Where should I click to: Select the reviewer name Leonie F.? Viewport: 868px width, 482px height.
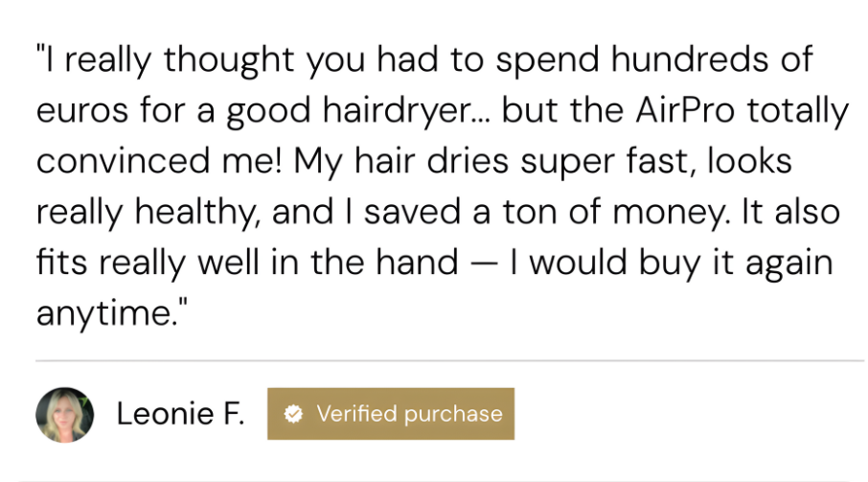pyautogui.click(x=180, y=414)
